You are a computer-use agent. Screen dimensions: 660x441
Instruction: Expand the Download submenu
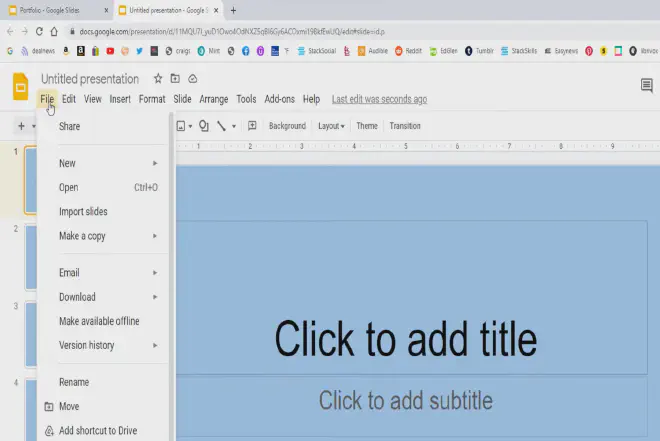(x=109, y=297)
